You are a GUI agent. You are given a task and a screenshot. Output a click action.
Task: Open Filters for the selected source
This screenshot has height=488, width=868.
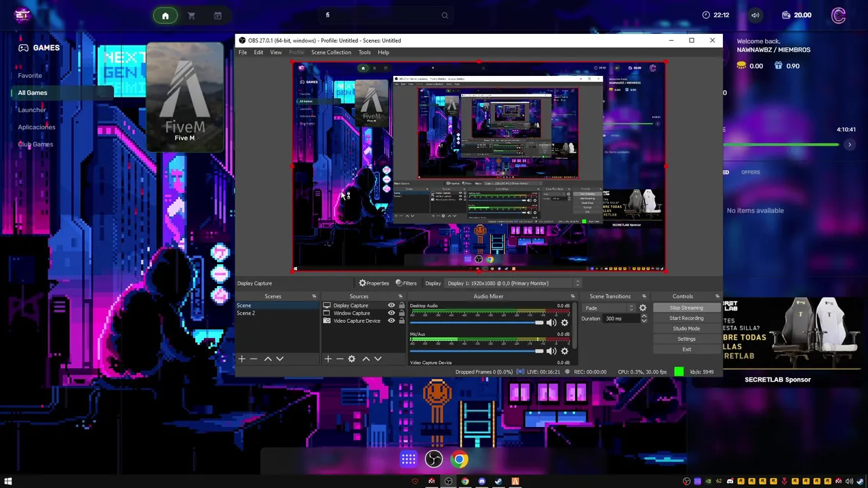[406, 283]
